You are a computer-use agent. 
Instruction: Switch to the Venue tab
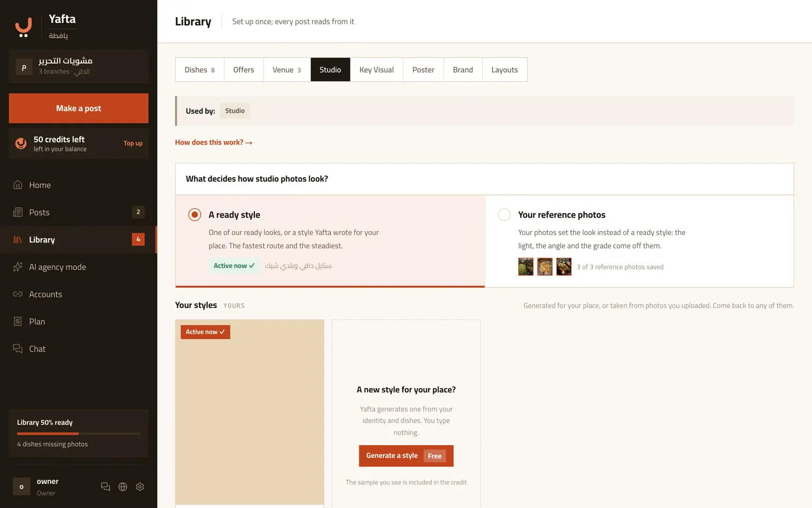[287, 70]
